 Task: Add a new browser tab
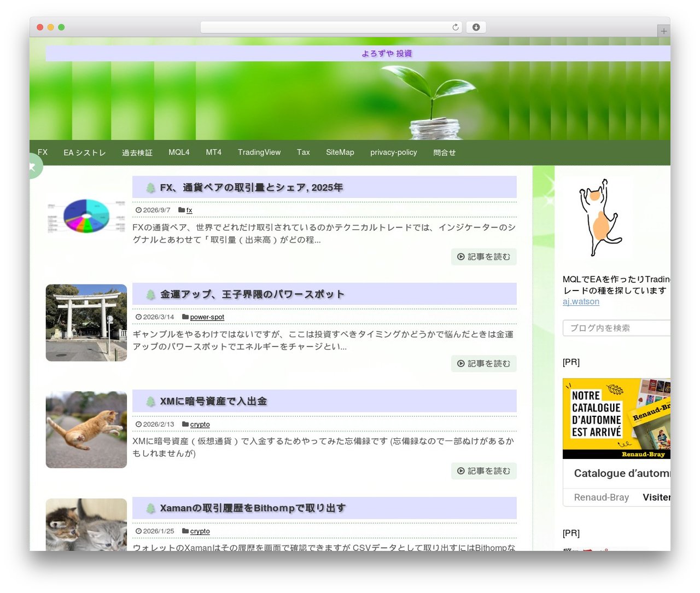click(x=663, y=31)
